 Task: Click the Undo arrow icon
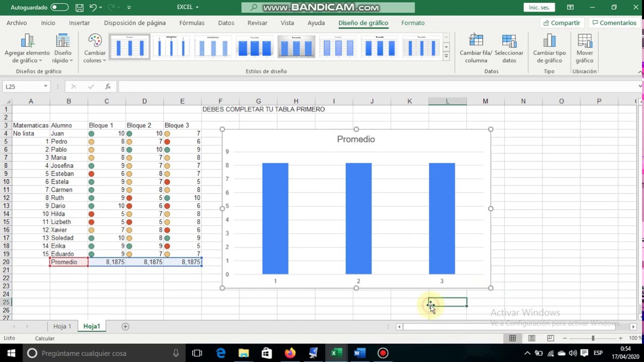pos(93,8)
